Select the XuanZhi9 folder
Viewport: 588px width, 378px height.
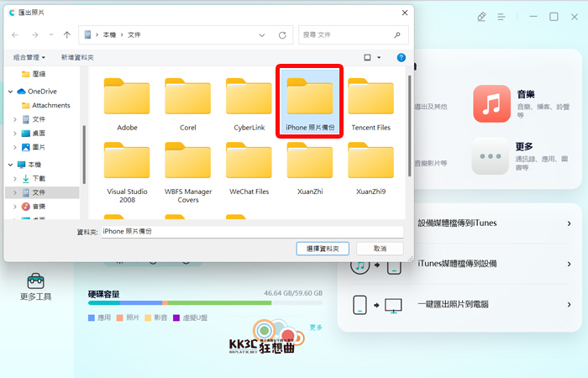tap(371, 168)
